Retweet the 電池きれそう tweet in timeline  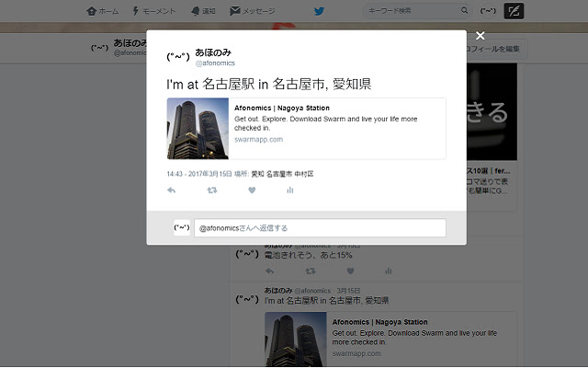(x=311, y=270)
